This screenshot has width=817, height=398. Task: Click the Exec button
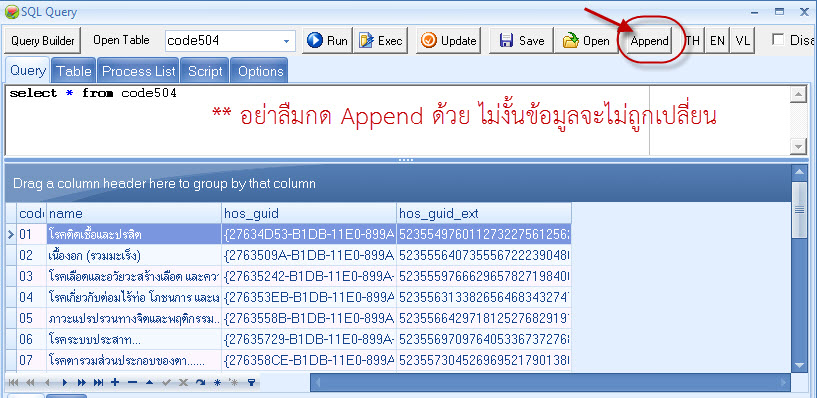point(381,41)
